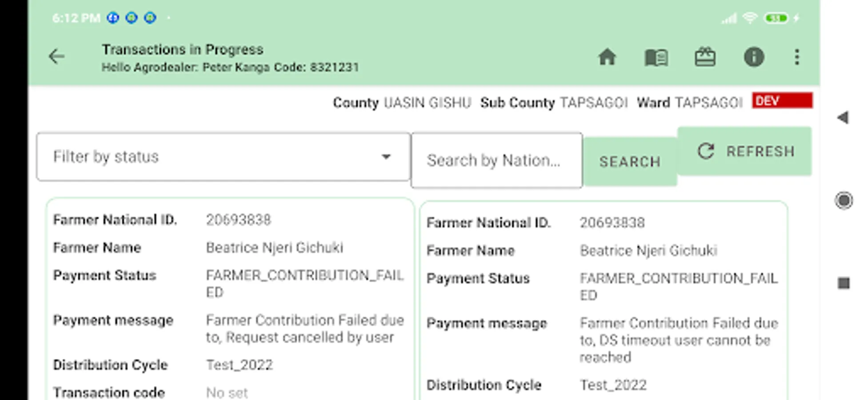This screenshot has height=400, width=868.
Task: Click the Filter by status dropdown arrow
Action: [x=386, y=157]
